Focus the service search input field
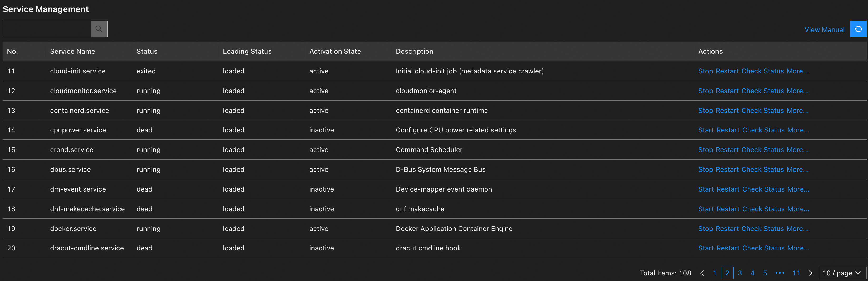Image resolution: width=868 pixels, height=281 pixels. point(47,29)
